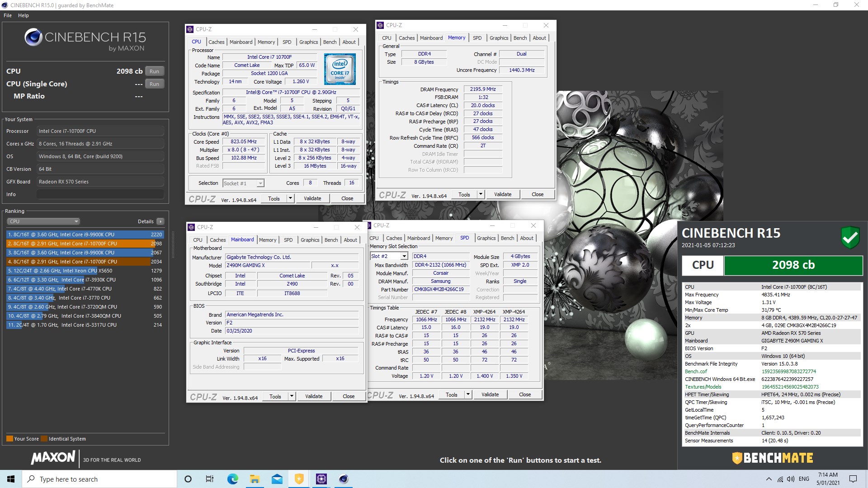Expand Tools arrow in SPD window
The image size is (868, 488).
tap(468, 394)
